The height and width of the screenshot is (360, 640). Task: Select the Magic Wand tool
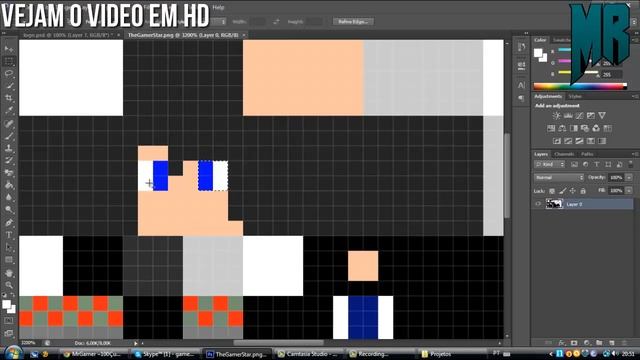(9, 86)
